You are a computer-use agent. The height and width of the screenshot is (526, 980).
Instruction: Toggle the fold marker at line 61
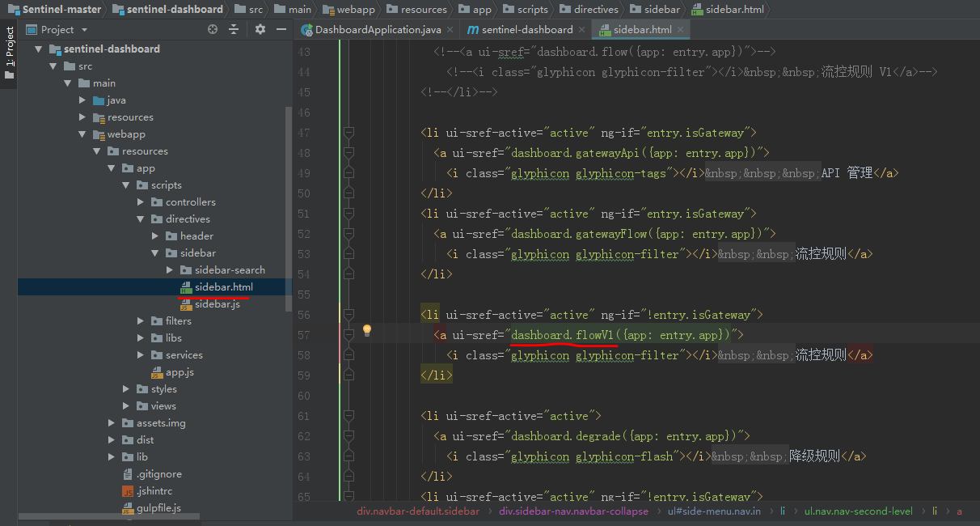point(348,416)
